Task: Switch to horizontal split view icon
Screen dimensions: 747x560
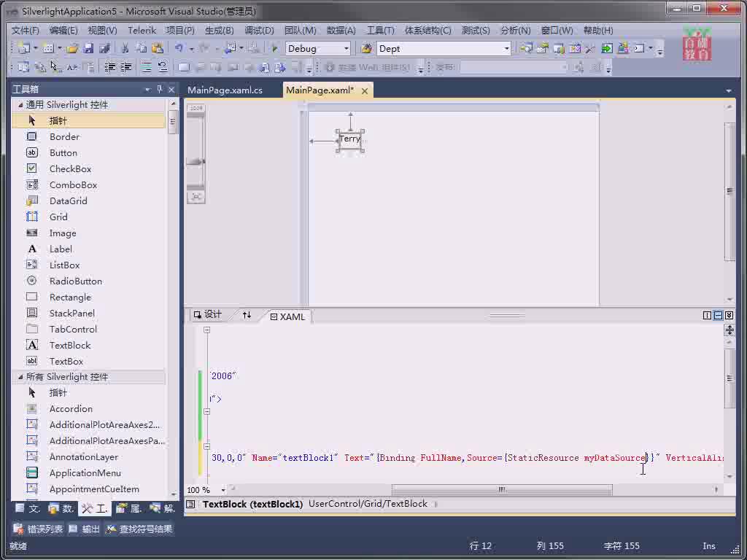Action: tap(718, 315)
